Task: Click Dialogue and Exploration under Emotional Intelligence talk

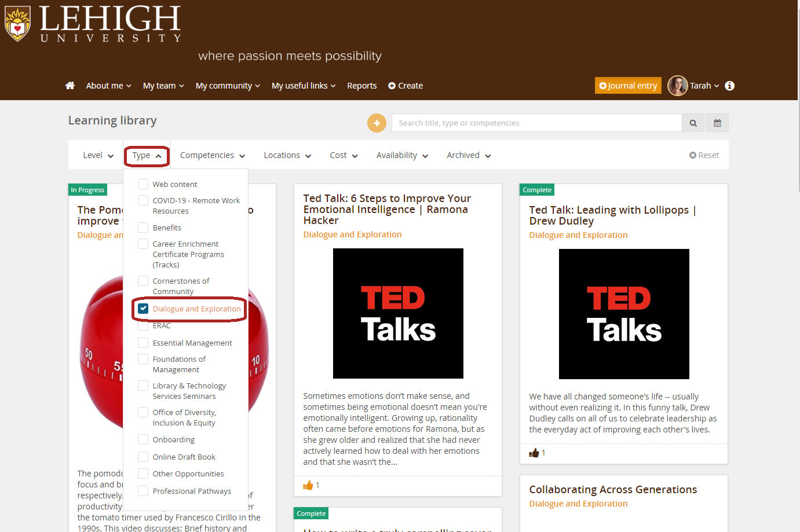Action: coord(352,234)
